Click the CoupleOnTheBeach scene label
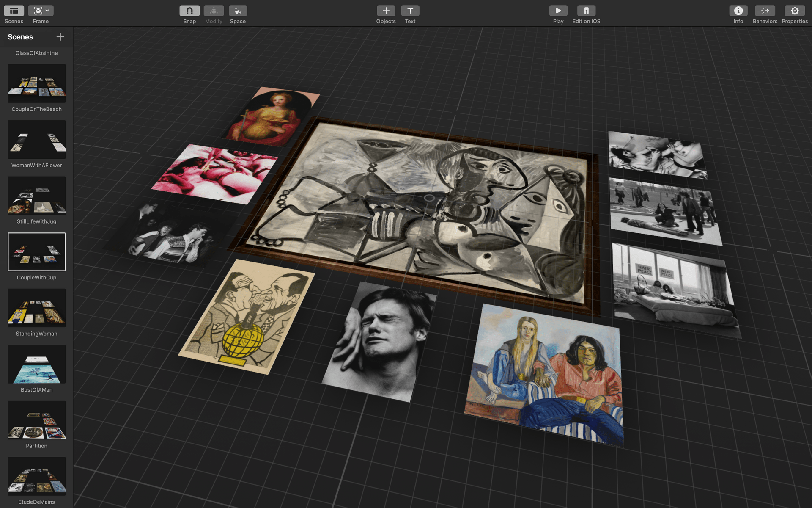This screenshot has width=812, height=508. tap(37, 109)
